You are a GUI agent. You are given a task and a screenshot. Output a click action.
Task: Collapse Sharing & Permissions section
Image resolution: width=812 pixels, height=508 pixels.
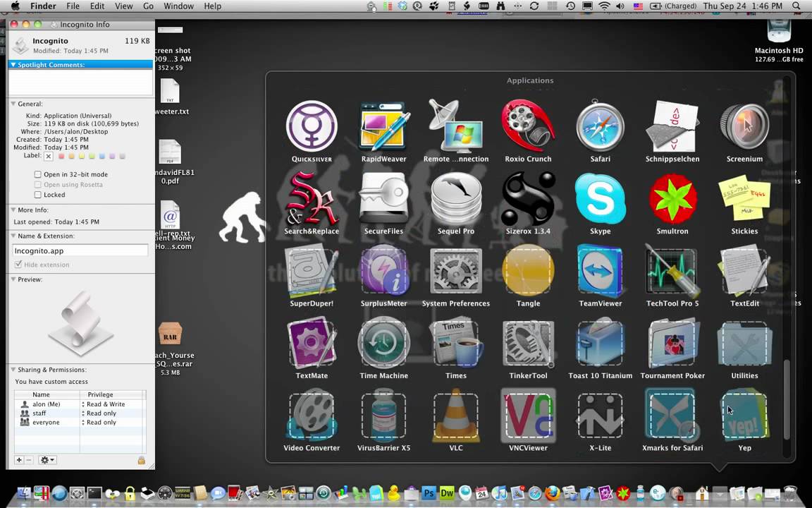coord(13,370)
